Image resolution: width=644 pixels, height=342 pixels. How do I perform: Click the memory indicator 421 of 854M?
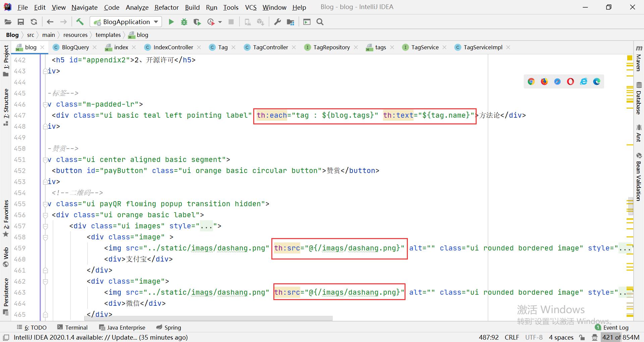point(621,337)
